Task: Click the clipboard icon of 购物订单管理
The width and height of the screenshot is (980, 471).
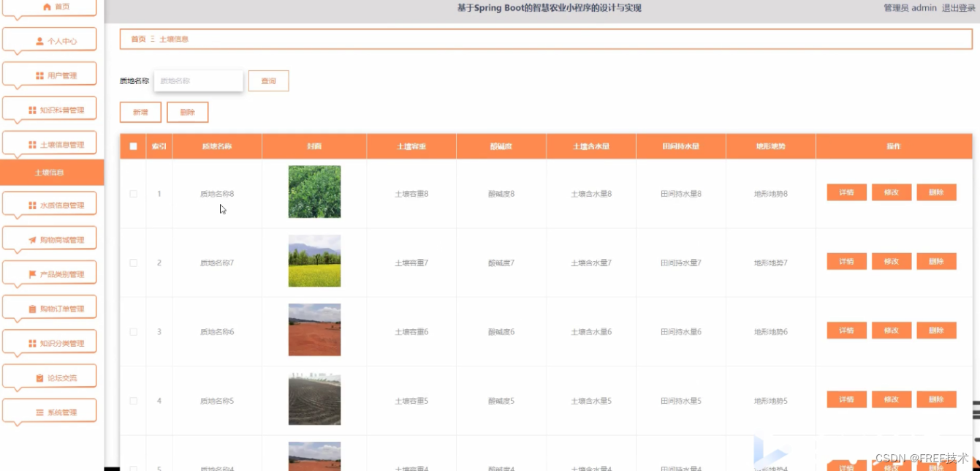Action: [x=32, y=309]
